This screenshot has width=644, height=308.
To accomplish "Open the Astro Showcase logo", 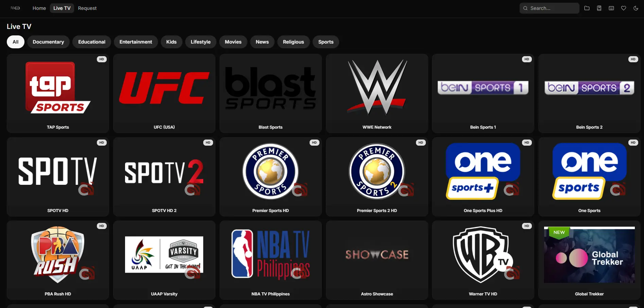I will click(377, 255).
